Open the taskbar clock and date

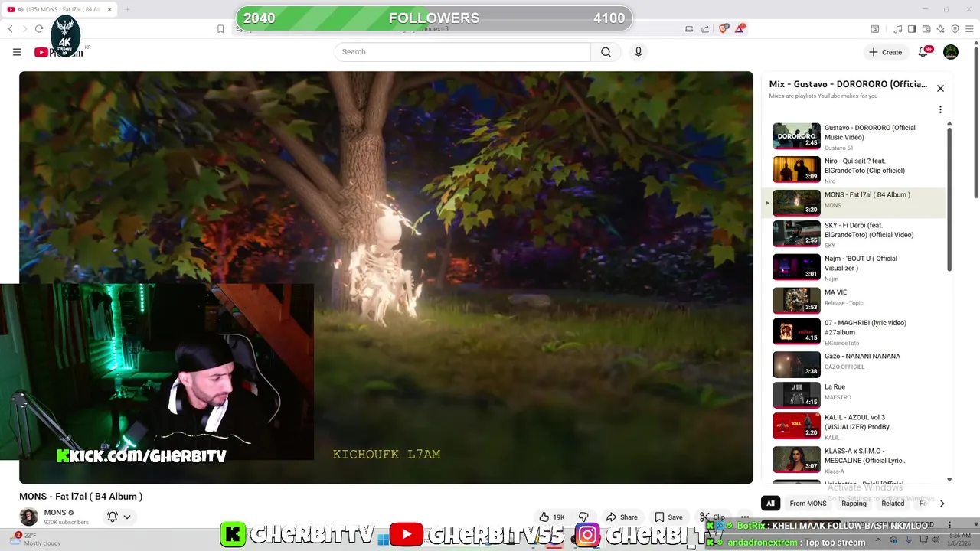[959, 540]
